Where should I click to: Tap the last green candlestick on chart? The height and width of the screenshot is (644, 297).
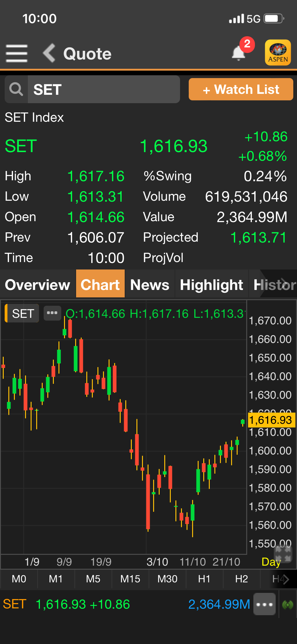pyautogui.click(x=243, y=422)
